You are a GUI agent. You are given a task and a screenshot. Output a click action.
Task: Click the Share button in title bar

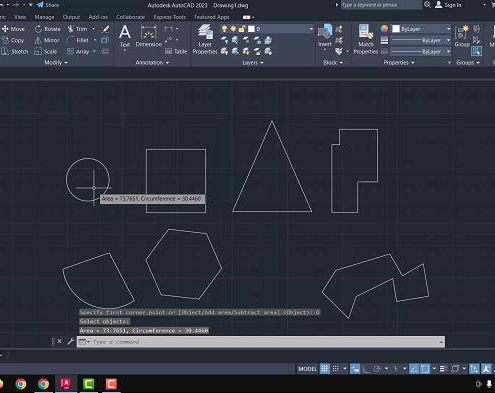pos(48,5)
